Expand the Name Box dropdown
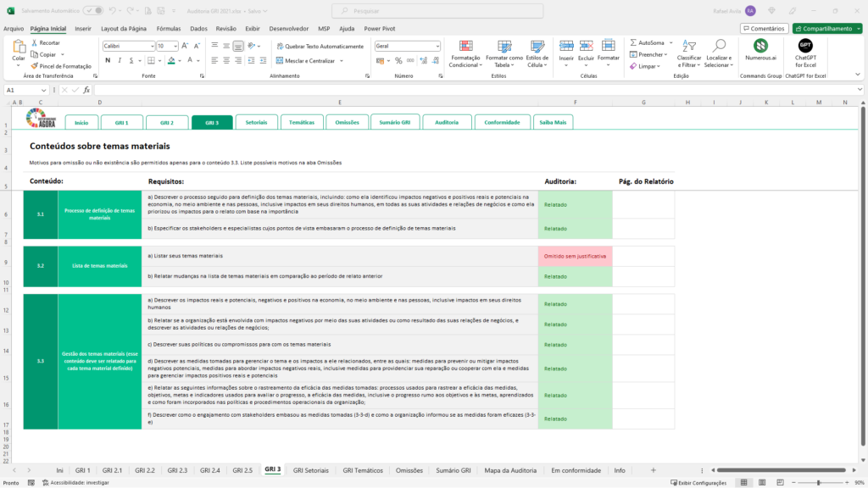 pyautogui.click(x=43, y=90)
